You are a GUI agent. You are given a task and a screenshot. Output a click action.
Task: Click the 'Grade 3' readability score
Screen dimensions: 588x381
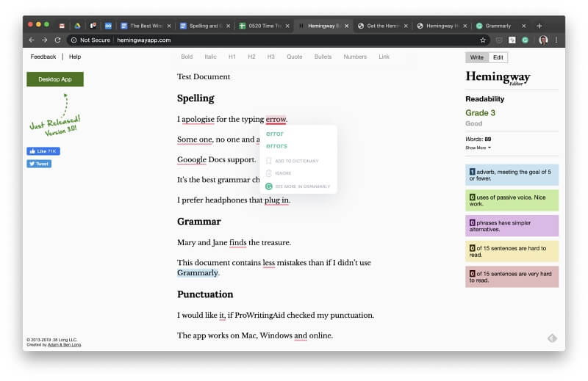pyautogui.click(x=480, y=113)
